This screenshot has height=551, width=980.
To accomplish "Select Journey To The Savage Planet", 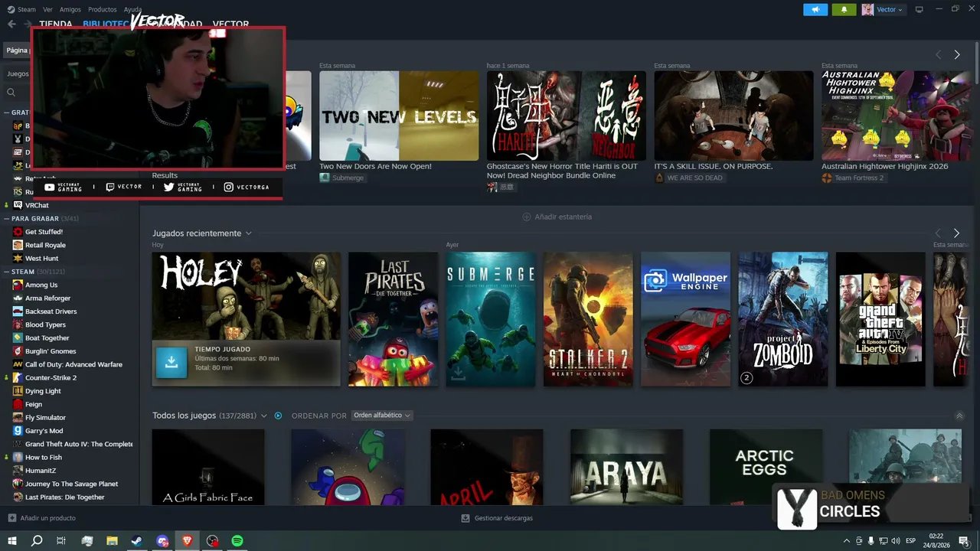I will pyautogui.click(x=71, y=484).
